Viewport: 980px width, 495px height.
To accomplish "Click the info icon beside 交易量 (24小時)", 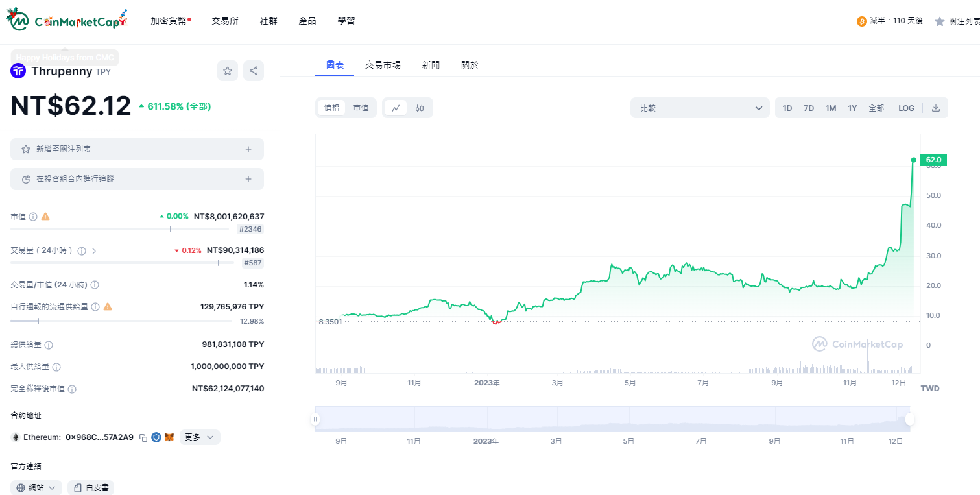I will (82, 251).
